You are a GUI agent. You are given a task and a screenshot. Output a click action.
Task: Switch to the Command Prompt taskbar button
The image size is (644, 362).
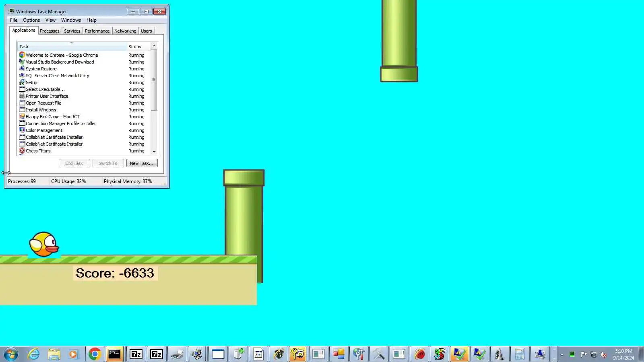[115, 354]
